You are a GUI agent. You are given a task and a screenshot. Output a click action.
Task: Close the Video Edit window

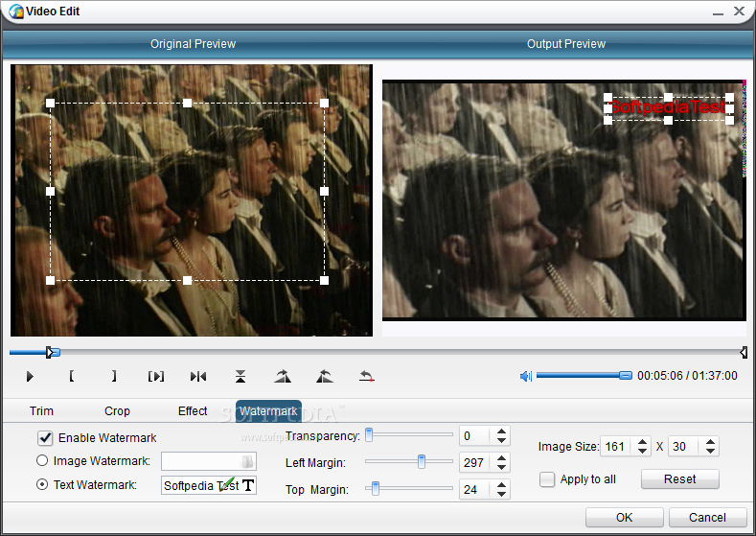coord(739,12)
